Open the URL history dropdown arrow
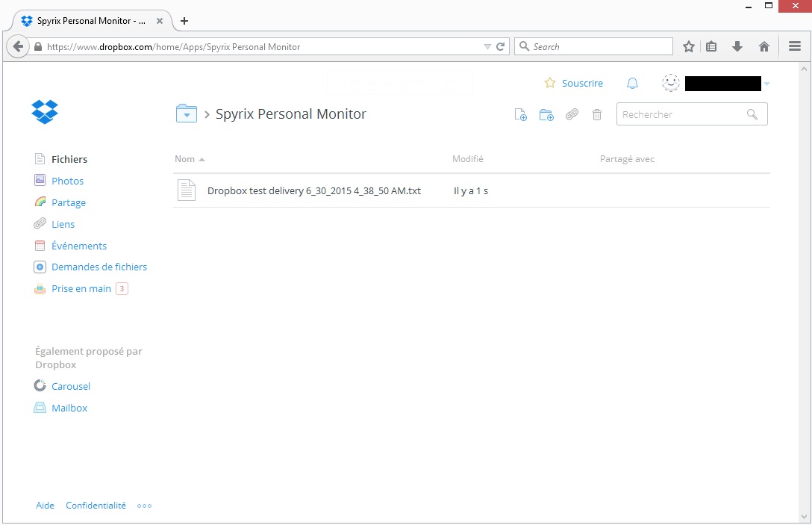Viewport: 812px width, 525px height. (487, 46)
